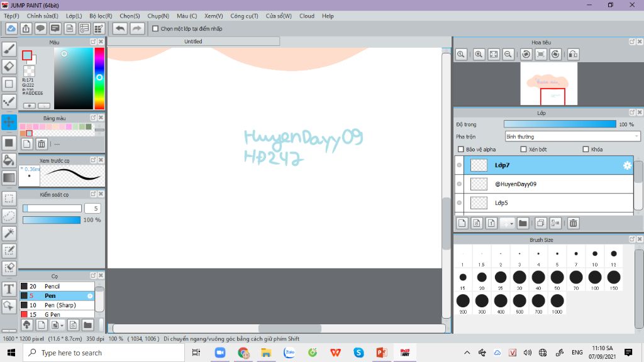Select the Eraser tool
Image resolution: width=644 pixels, height=362 pixels.
coord(9,67)
